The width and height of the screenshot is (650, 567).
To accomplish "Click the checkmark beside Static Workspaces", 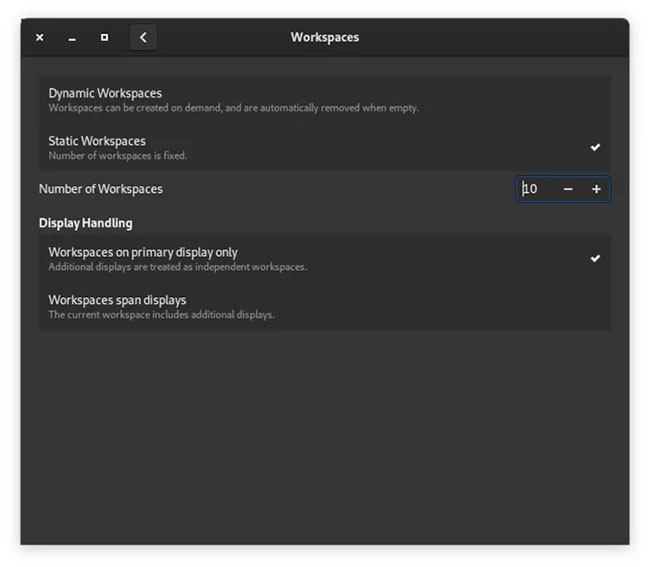I will pos(595,147).
